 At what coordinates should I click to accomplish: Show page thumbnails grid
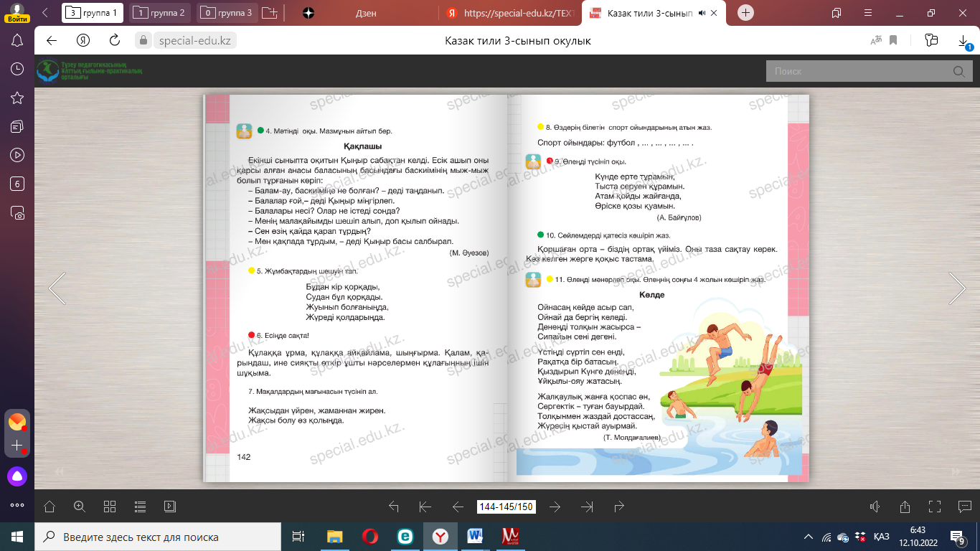click(x=110, y=507)
